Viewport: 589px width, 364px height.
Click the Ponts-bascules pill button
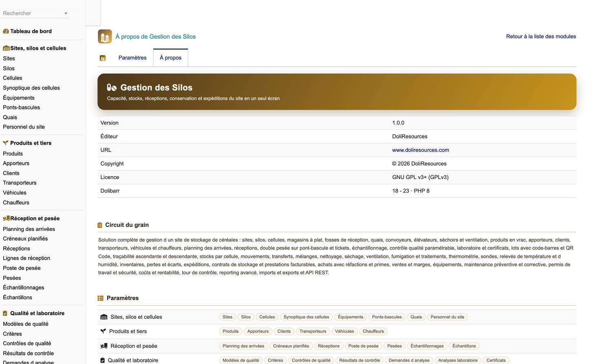pos(387,317)
